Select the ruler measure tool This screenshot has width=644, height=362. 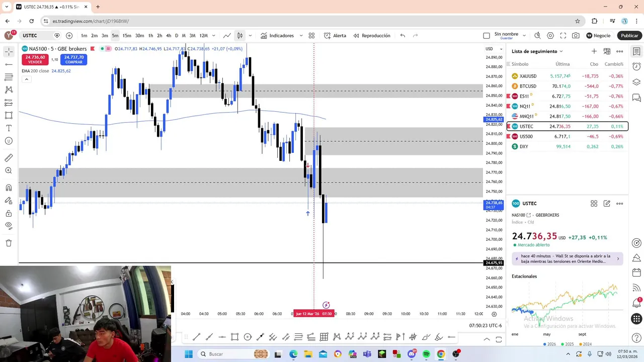pos(9,158)
